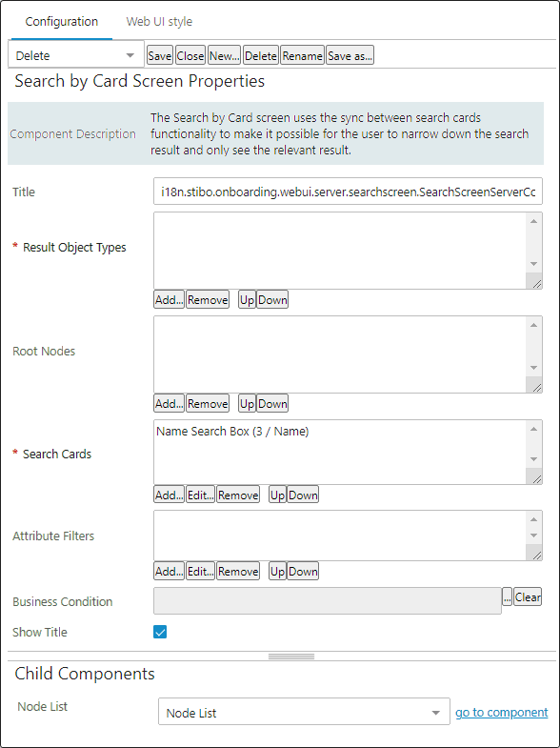Click scroll-down arrow in Attribute Filters list
Image resolution: width=560 pixels, height=748 pixels.
pyautogui.click(x=533, y=536)
